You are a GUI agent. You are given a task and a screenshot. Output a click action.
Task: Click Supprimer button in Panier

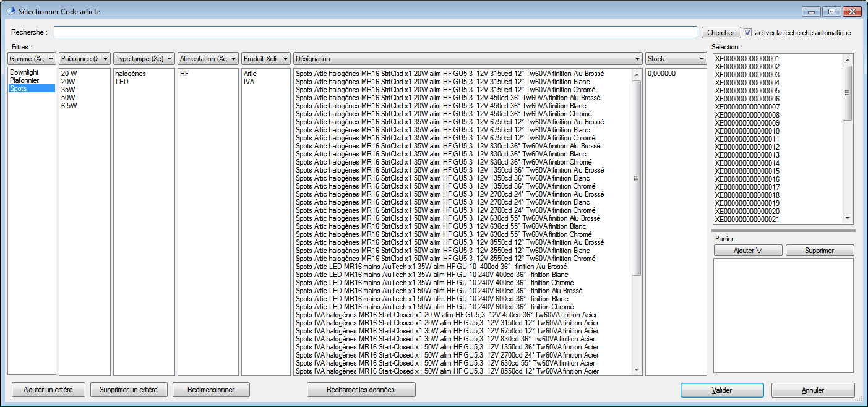pos(820,251)
